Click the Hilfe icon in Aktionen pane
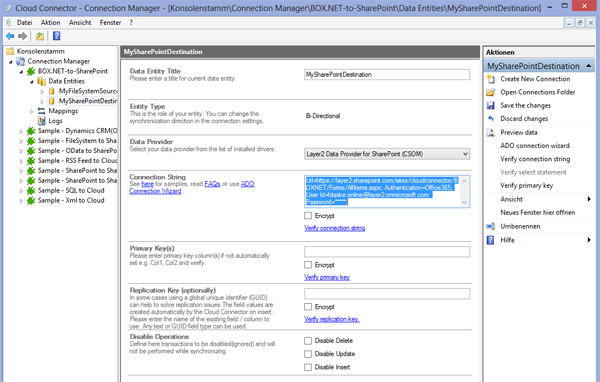Image resolution: width=600 pixels, height=382 pixels. click(491, 240)
